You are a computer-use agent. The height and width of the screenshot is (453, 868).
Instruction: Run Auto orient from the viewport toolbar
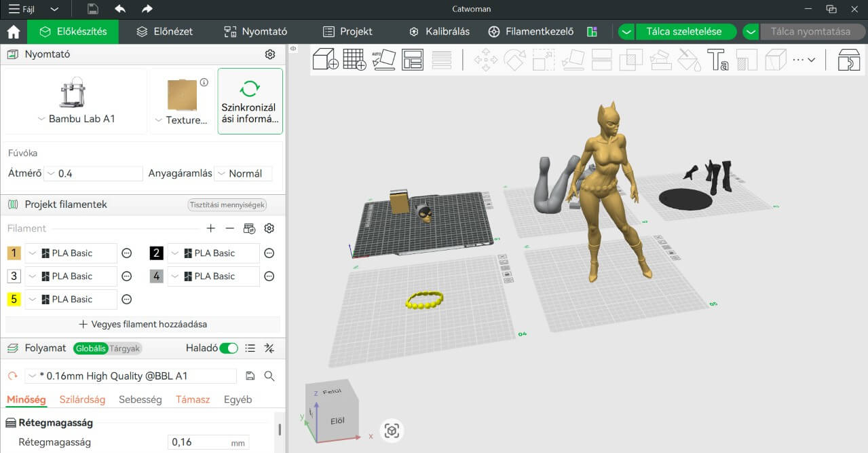coord(383,59)
